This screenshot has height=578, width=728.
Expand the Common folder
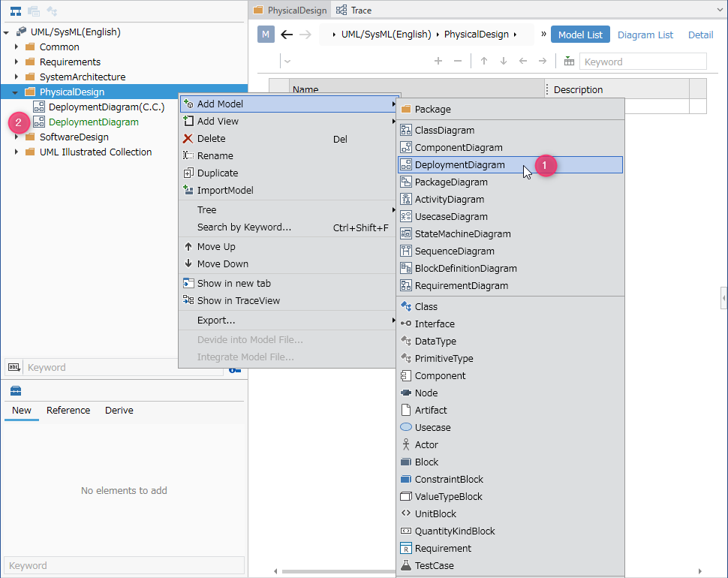pos(17,47)
